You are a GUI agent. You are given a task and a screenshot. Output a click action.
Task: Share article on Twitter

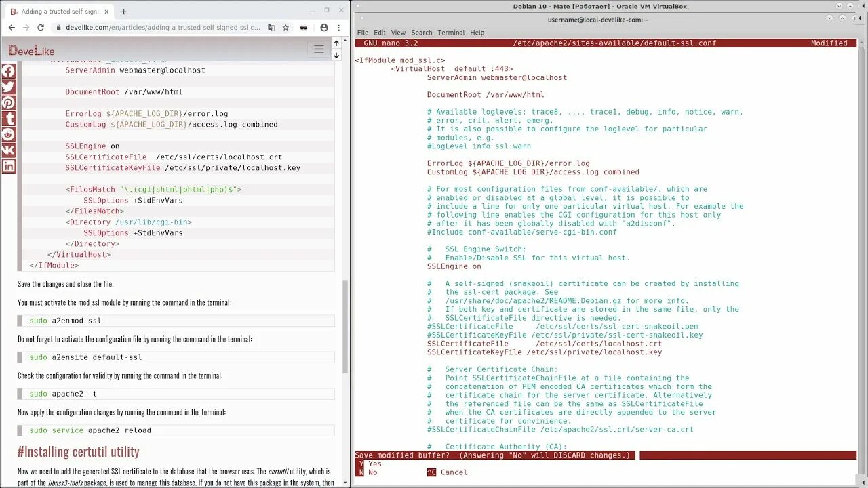[x=8, y=87]
